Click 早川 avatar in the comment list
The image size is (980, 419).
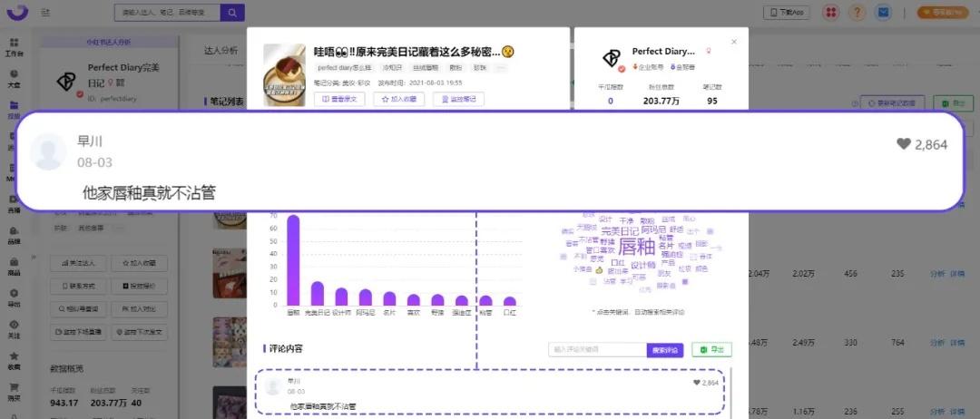pos(273,386)
